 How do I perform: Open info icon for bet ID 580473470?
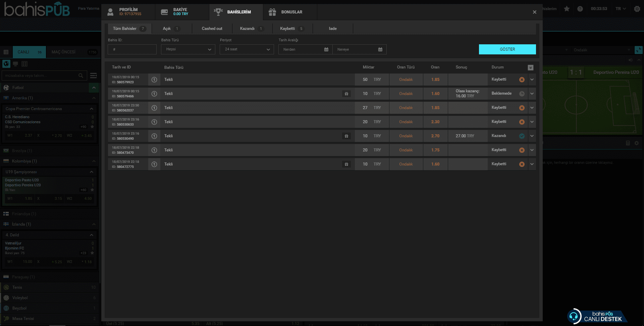point(154,150)
